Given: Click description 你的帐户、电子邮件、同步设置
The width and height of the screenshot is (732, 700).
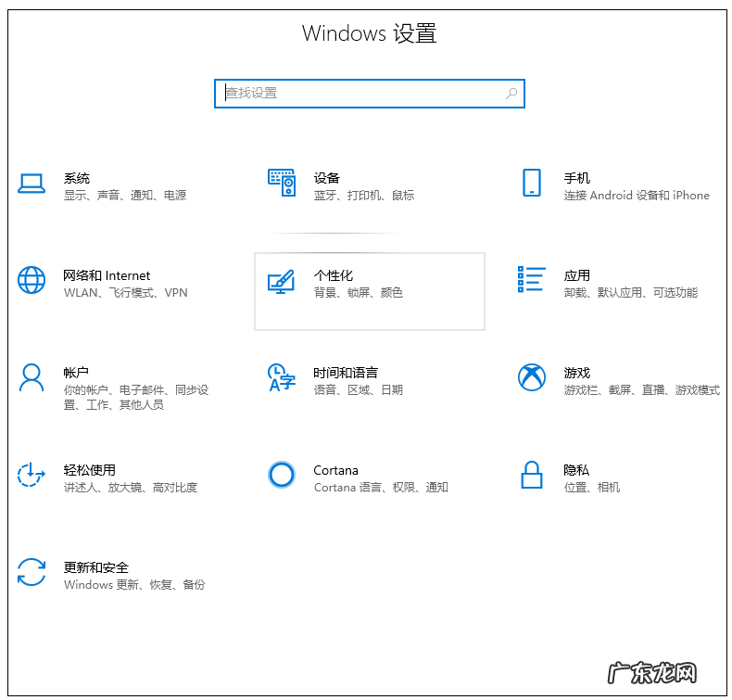Looking at the screenshot, I should pos(136,398).
